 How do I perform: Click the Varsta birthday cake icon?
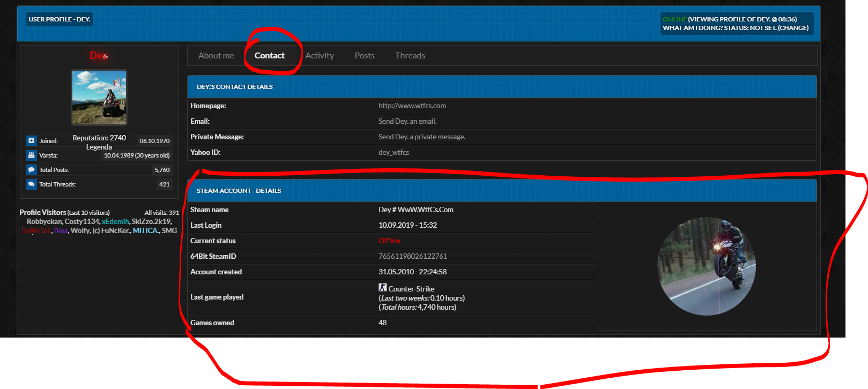[31, 155]
